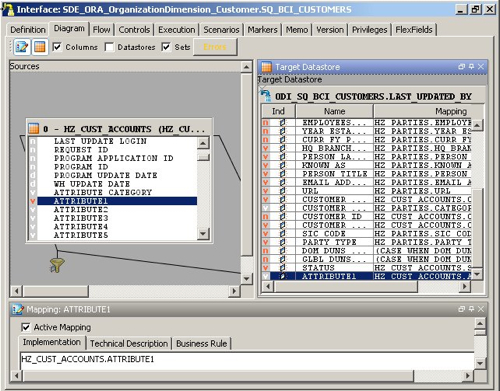
Task: Click down arrow of source columns scrollbar
Action: 203,233
